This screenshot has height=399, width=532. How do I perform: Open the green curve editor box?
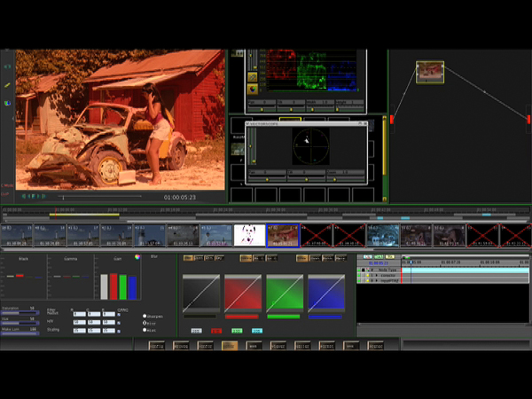[283, 291]
